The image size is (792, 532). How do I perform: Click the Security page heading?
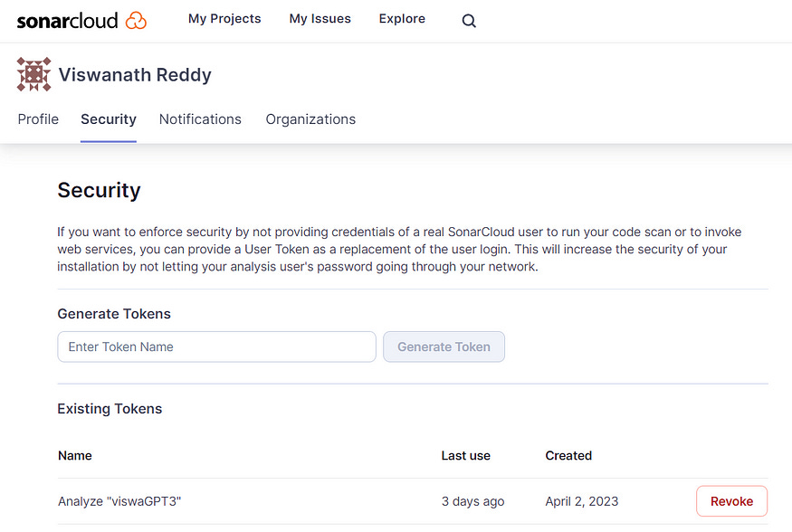pos(99,191)
